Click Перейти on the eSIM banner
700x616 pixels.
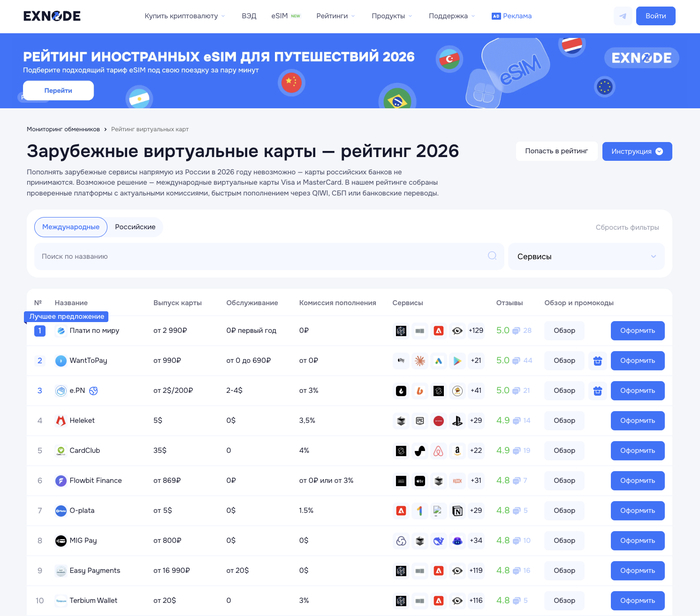coord(58,91)
